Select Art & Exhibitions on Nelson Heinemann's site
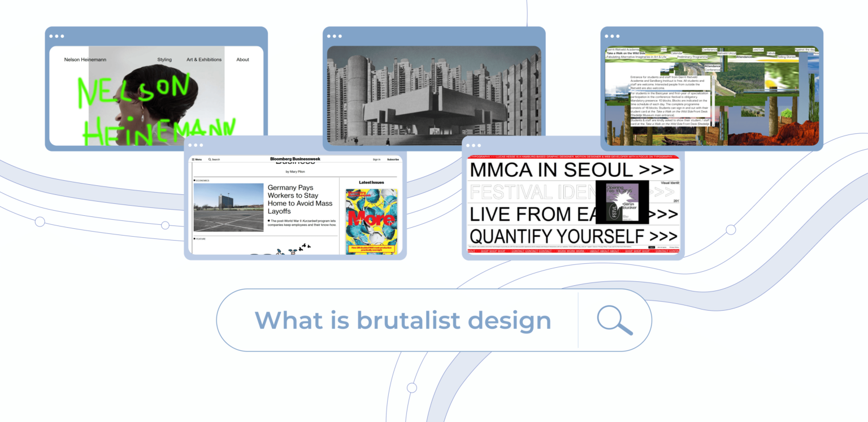Viewport: 868px width, 422px height. (x=203, y=59)
